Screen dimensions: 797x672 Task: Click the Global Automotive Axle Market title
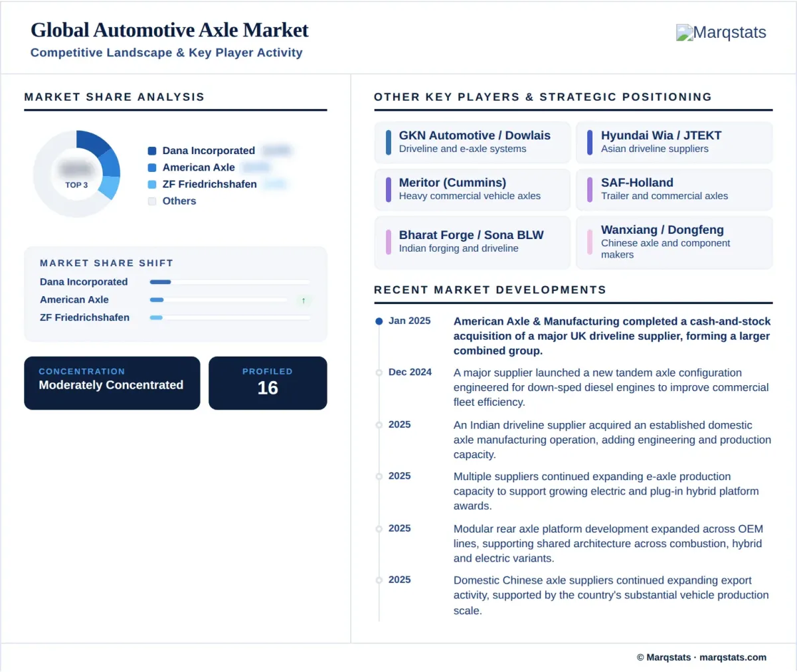click(169, 31)
